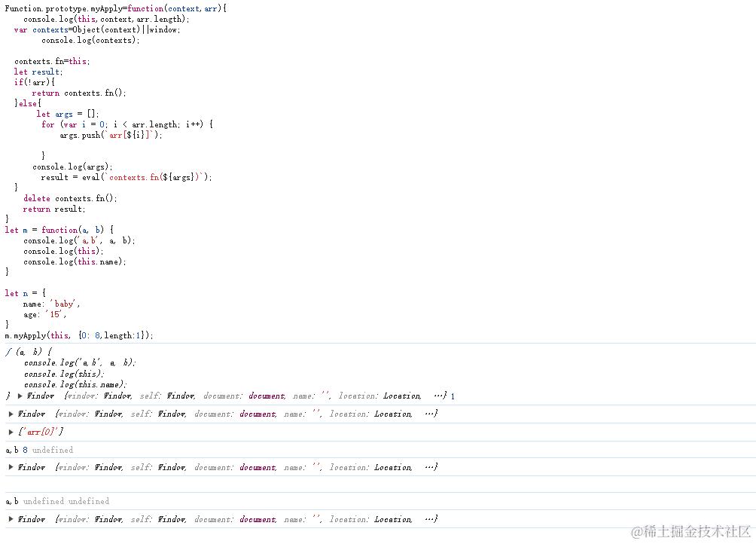
Task: Open the Location object in a Window preview
Action: 402,396
